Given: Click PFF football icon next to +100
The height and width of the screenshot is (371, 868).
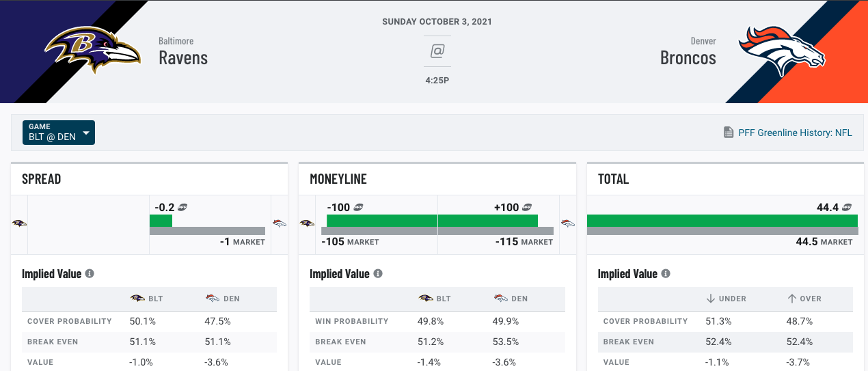Looking at the screenshot, I should [x=527, y=207].
